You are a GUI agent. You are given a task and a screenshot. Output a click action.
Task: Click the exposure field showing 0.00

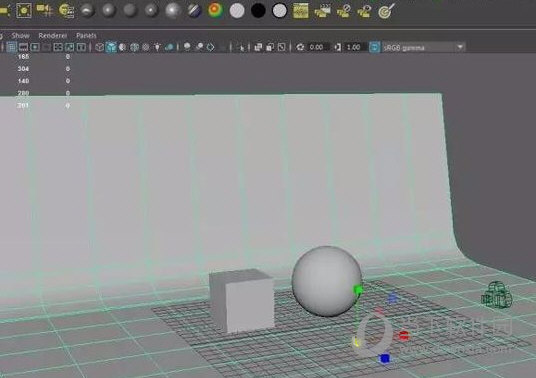click(318, 47)
